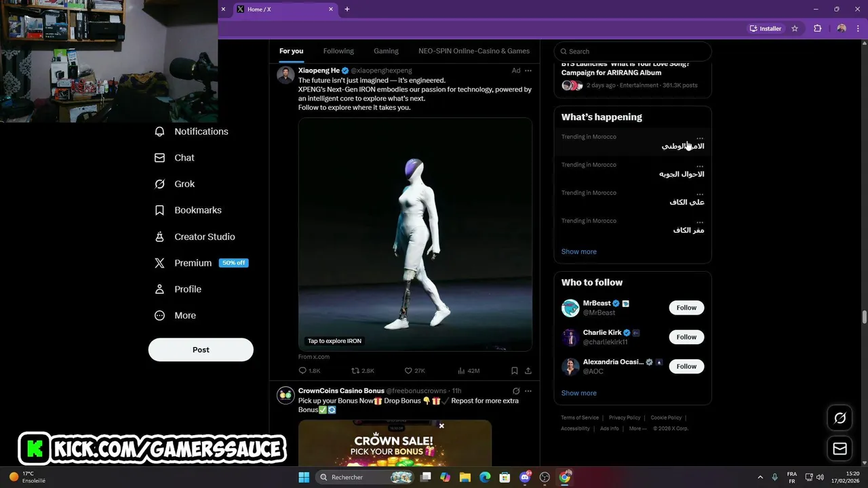Screen dimensions: 868x488
Task: Open the More circle icon in sidebar
Action: [159, 316]
